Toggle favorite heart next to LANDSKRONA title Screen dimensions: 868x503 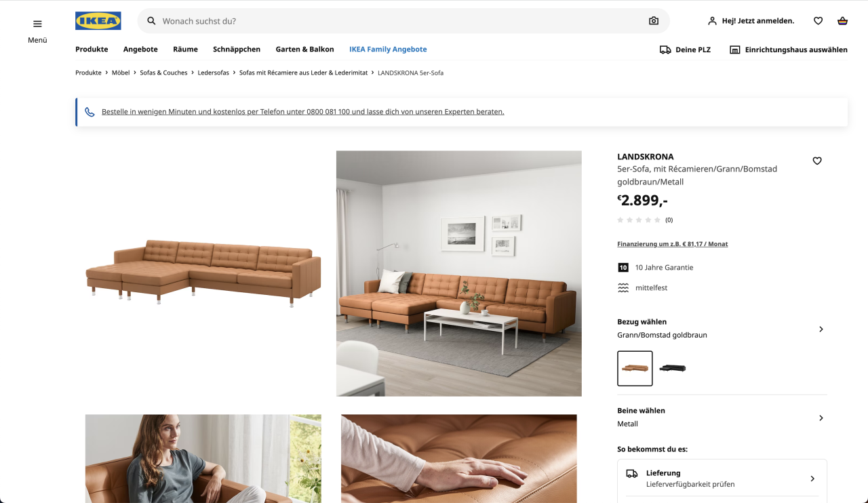[817, 161]
